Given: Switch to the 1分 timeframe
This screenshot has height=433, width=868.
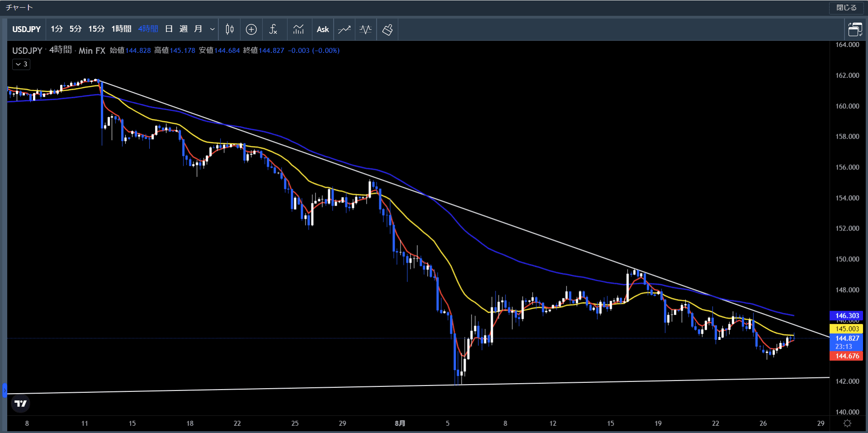Looking at the screenshot, I should point(57,29).
